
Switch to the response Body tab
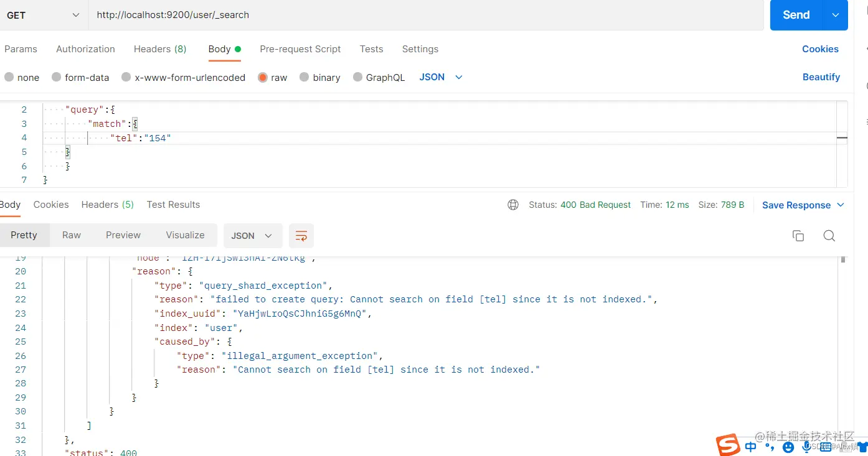[10, 205]
